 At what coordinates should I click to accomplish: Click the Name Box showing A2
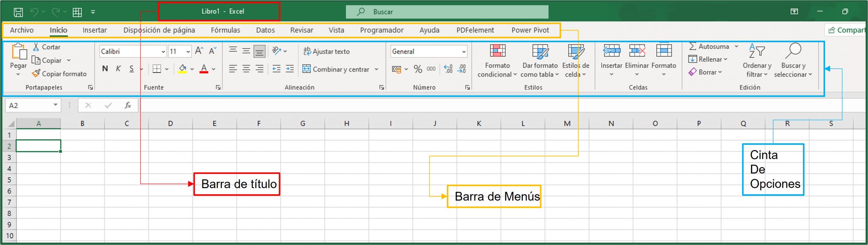pyautogui.click(x=33, y=105)
